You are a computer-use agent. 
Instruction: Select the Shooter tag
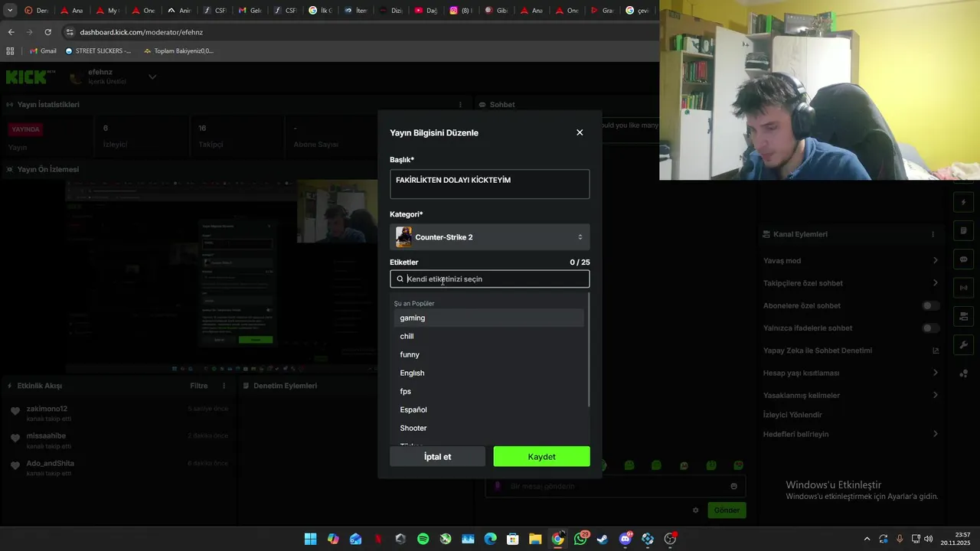[488, 428]
